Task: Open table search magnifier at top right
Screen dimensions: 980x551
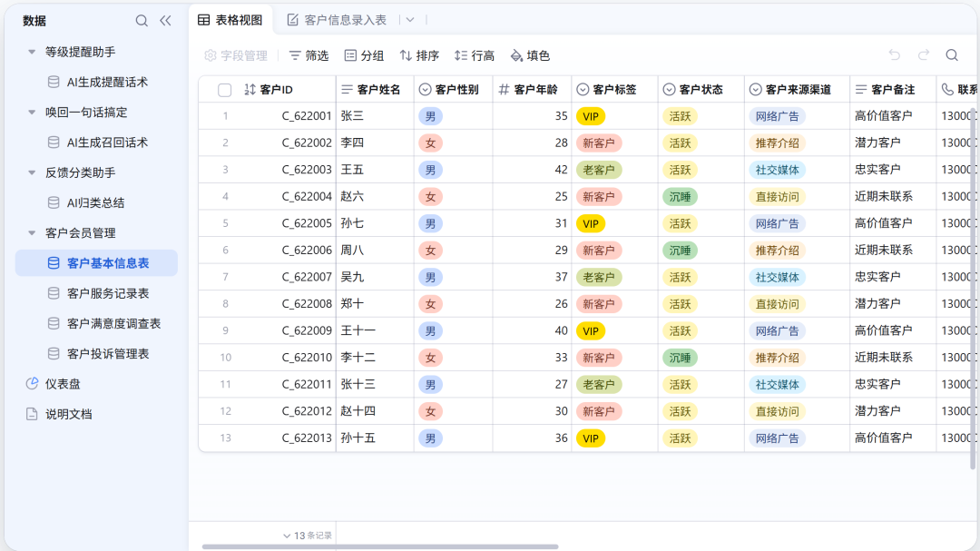Action: 952,55
